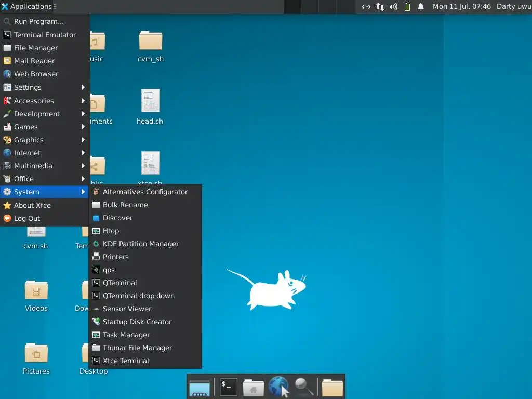The width and height of the screenshot is (532, 399).
Task: Open the application finder magnifier dock icon
Action: coord(303,387)
